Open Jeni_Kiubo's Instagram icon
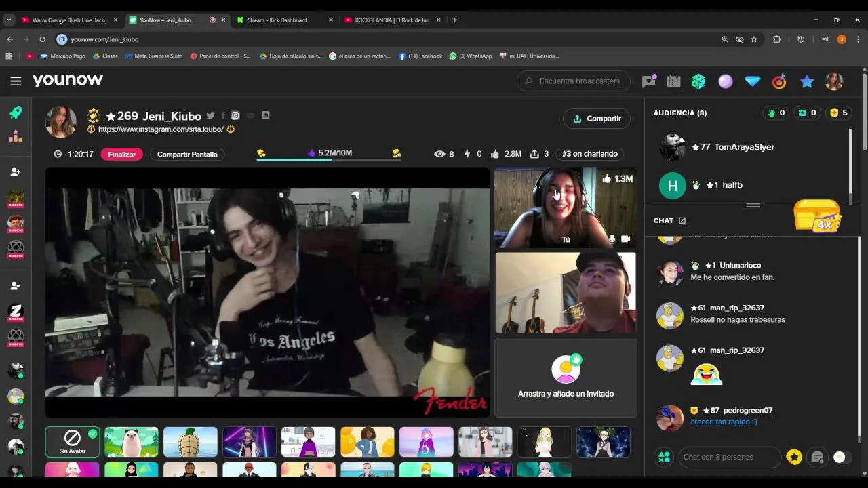The width and height of the screenshot is (868, 488). 235,116
